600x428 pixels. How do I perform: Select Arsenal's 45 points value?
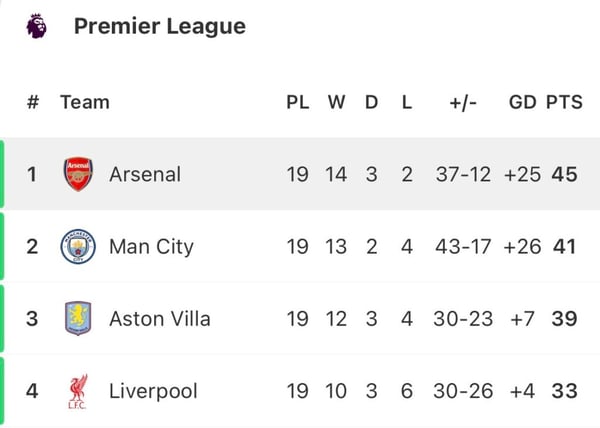pyautogui.click(x=564, y=174)
